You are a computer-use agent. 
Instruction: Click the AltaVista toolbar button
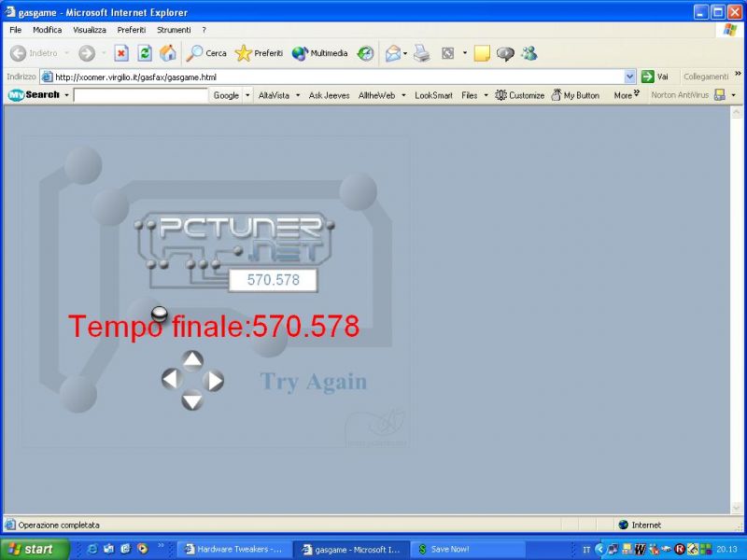click(274, 95)
